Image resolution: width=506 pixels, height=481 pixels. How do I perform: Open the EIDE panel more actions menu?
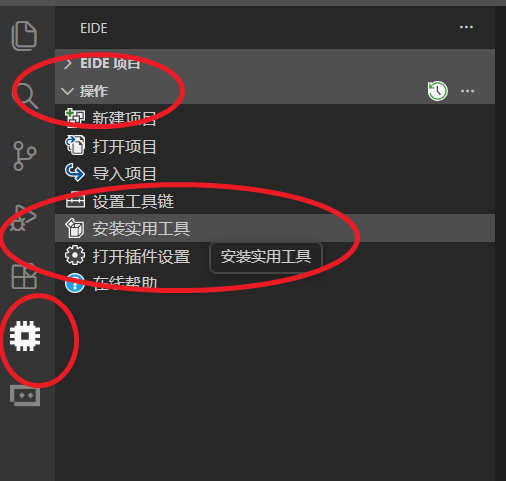click(x=466, y=27)
